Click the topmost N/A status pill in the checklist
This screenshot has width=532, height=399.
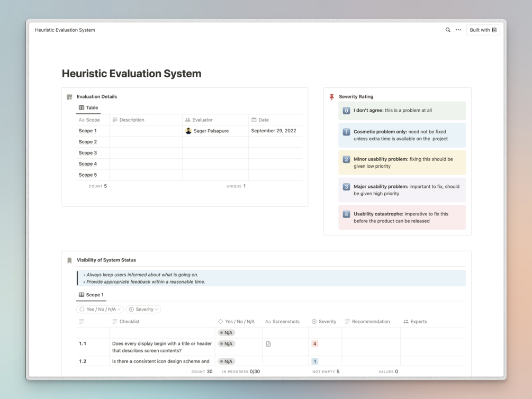(x=226, y=332)
